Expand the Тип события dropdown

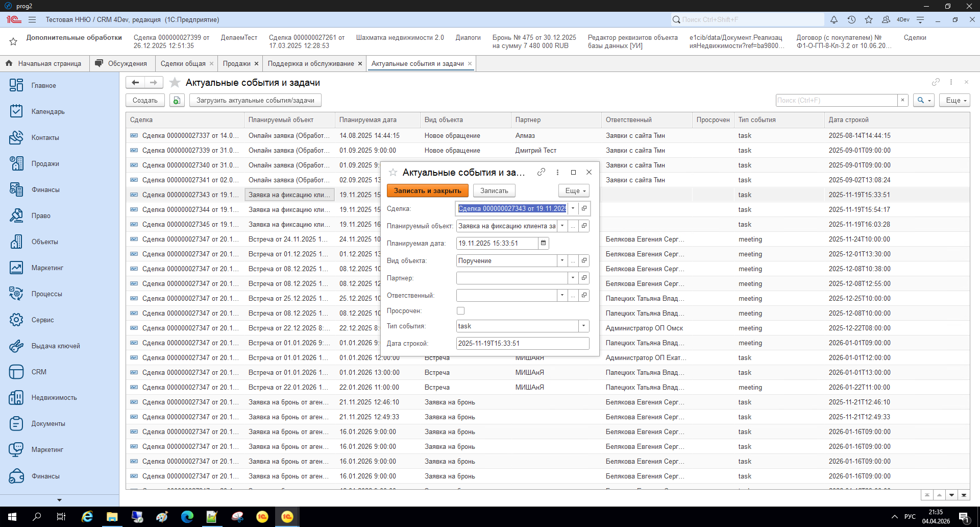(x=583, y=326)
